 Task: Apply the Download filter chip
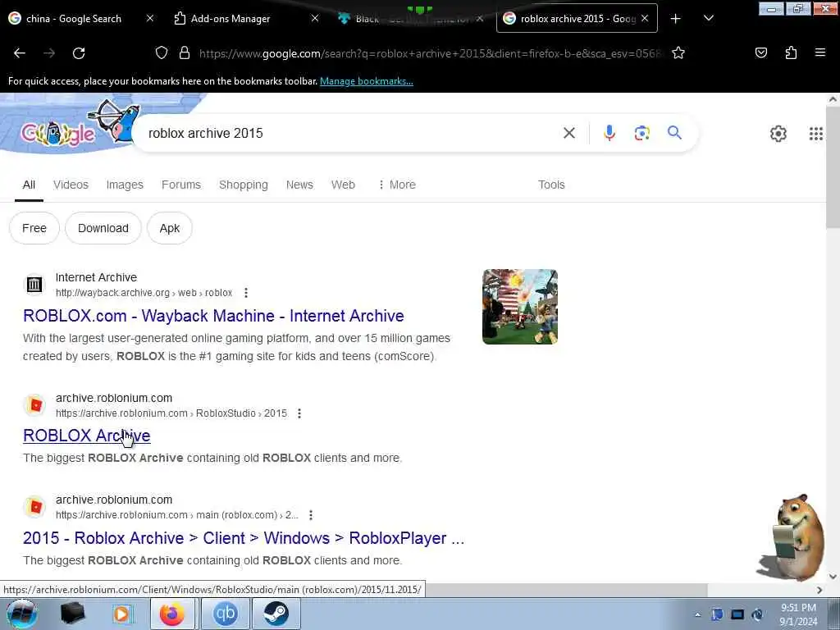pyautogui.click(x=103, y=228)
